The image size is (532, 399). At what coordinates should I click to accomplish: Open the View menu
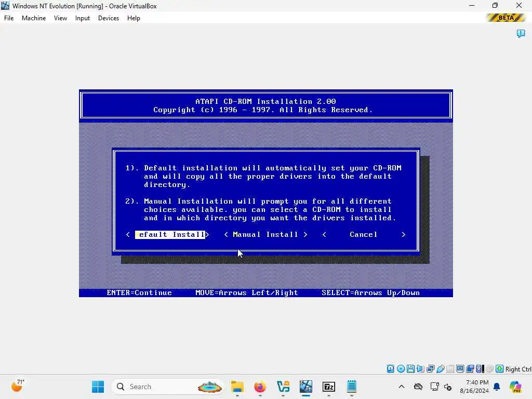[60, 18]
